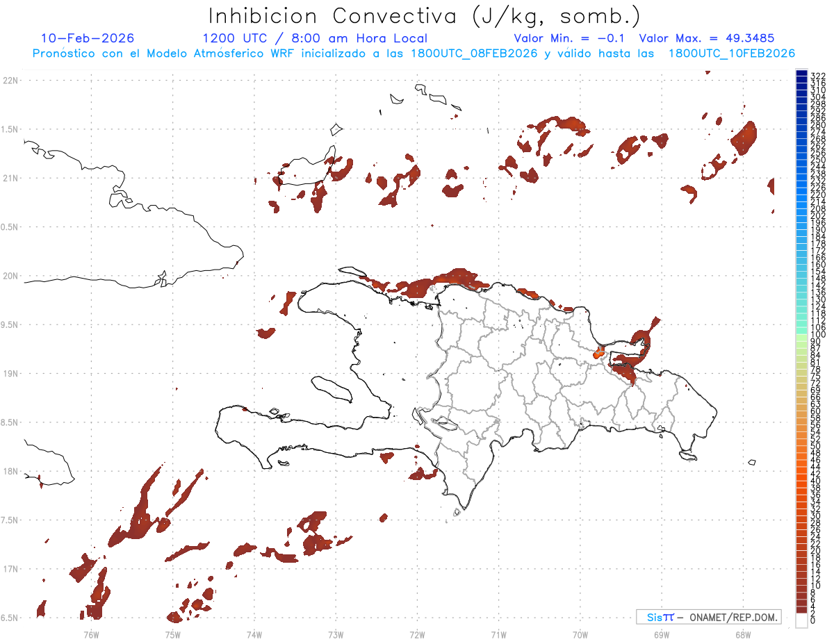
Task: Click the "1800UTC_08FEB2026" initialization time
Action: click(474, 53)
